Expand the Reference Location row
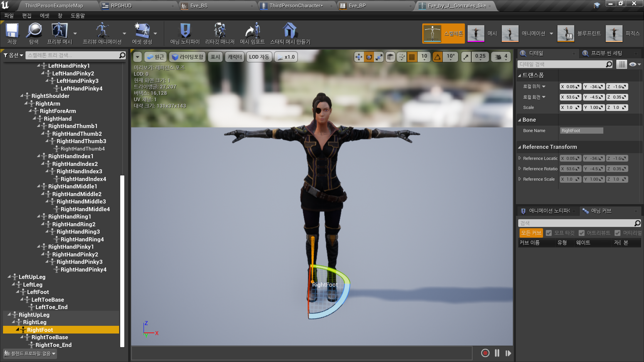This screenshot has height=362, width=644. [520, 158]
